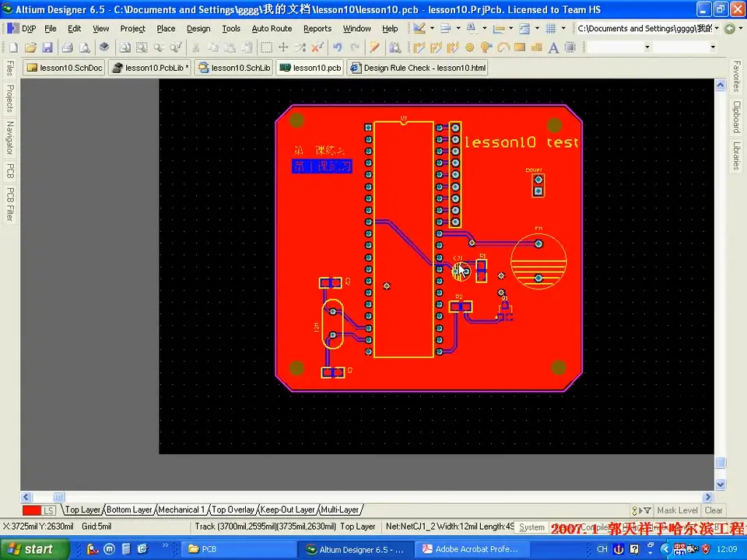Click the cross probe pencil icon
This screenshot has width=747, height=560.
tap(374, 47)
